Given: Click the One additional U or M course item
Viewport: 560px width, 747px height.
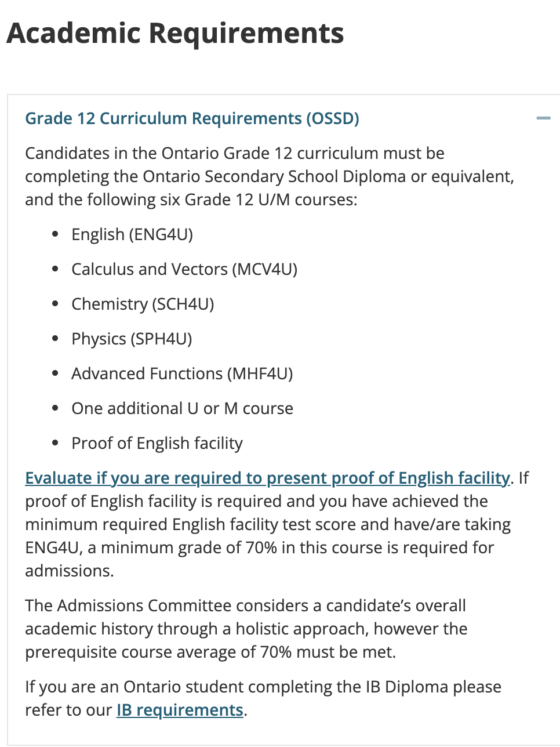Looking at the screenshot, I should click(182, 408).
